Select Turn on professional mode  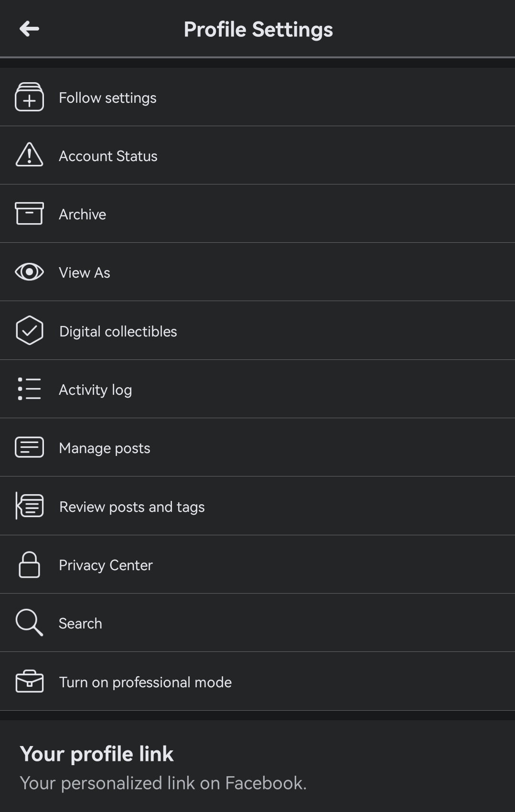click(x=257, y=681)
